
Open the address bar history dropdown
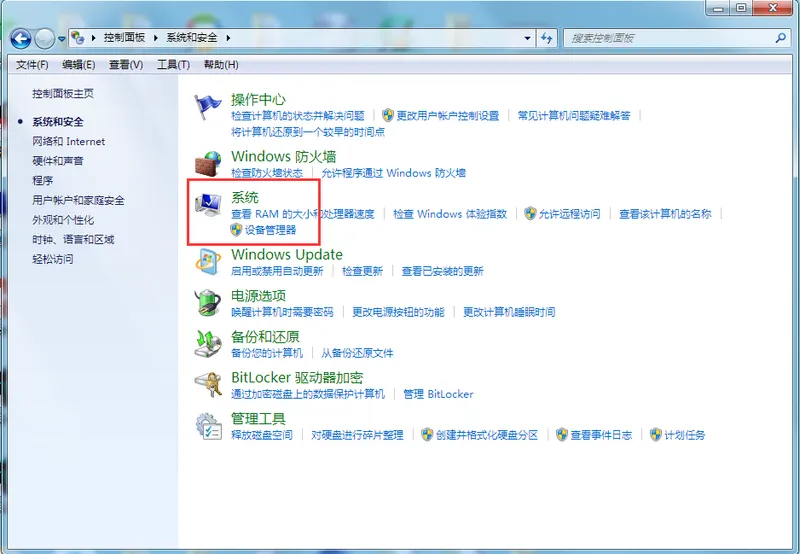click(527, 38)
